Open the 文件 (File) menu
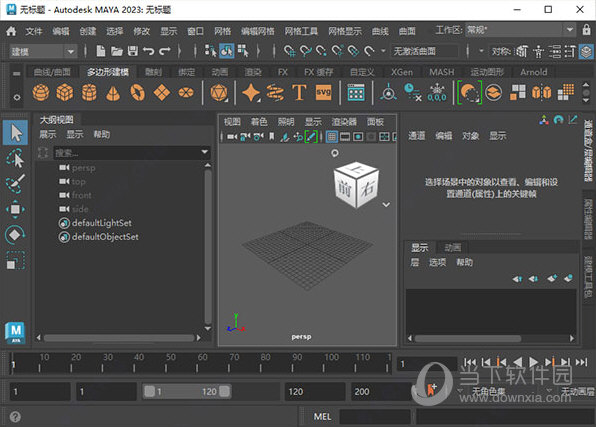This screenshot has height=427, width=596. tap(33, 31)
